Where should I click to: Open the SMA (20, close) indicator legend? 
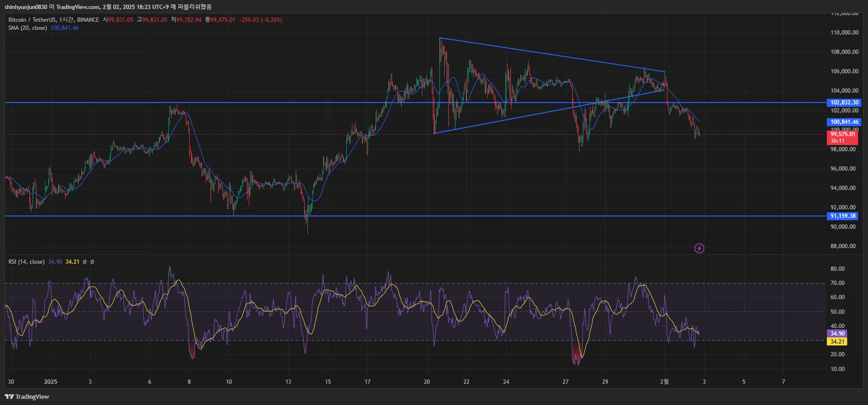[27, 28]
